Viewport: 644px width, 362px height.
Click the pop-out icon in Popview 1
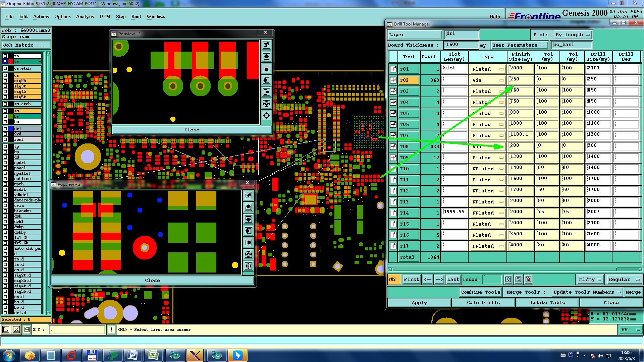tap(266, 45)
